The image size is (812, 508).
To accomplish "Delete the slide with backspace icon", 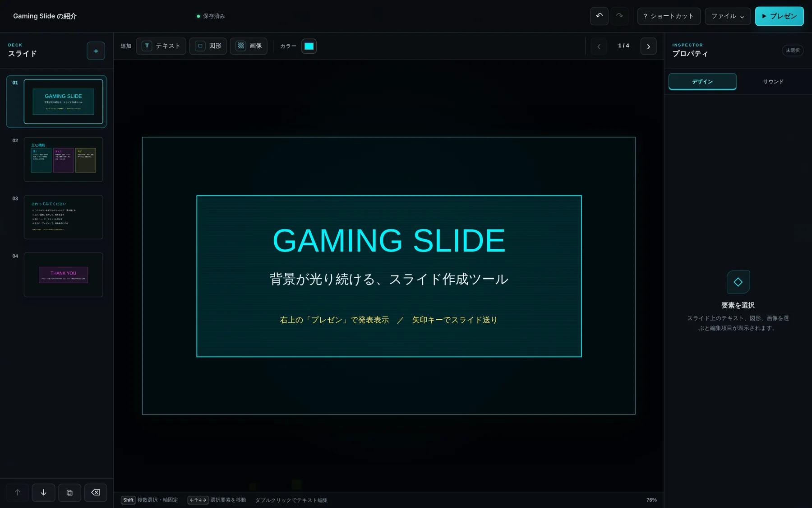I will click(x=96, y=493).
